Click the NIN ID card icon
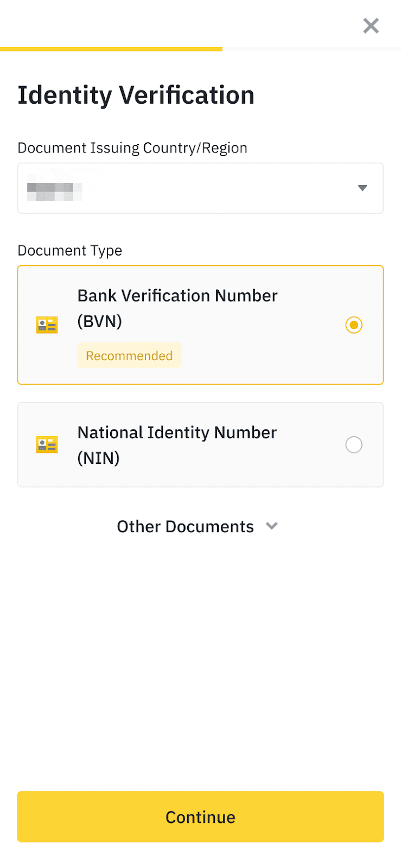This screenshot has height=868, width=401. coord(47,445)
